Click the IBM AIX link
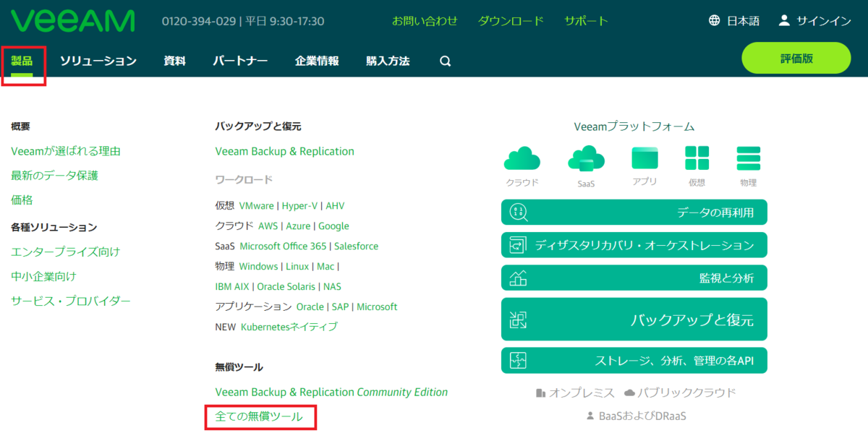 click(x=232, y=286)
